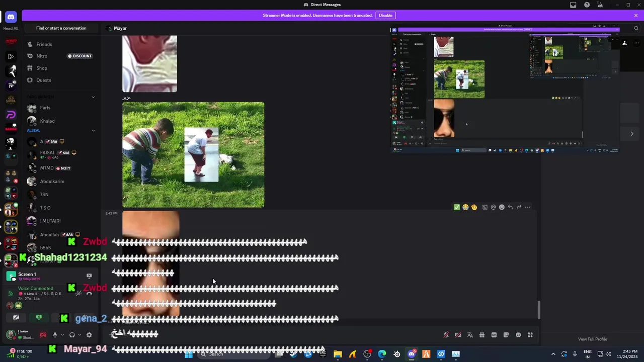This screenshot has width=644, height=362.
Task: Toggle the camera button in voice panel
Action: click(x=16, y=317)
